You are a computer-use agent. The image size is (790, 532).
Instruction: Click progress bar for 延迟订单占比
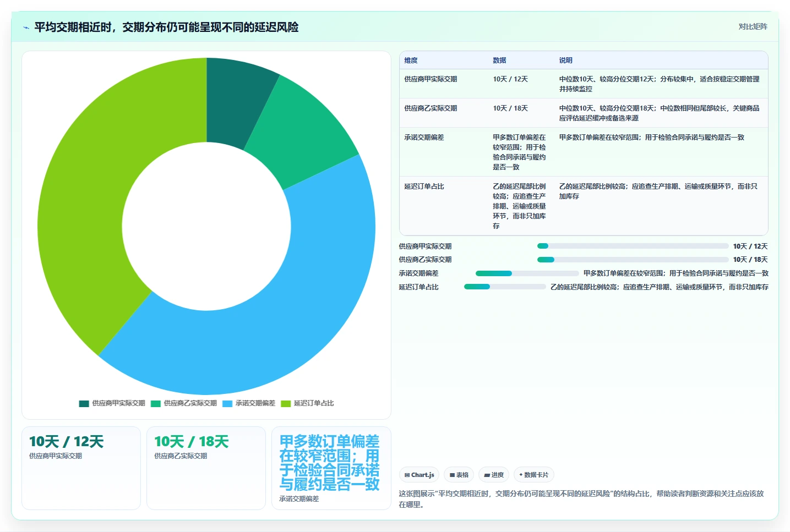[505, 287]
